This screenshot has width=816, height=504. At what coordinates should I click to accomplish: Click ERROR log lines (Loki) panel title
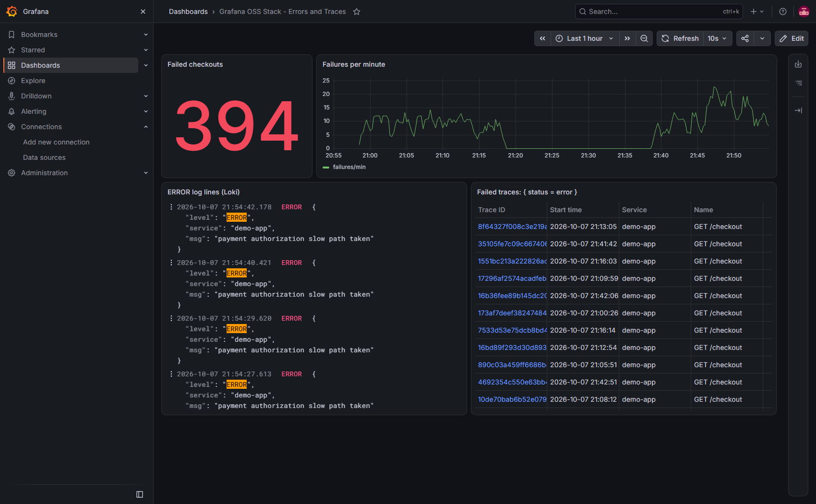[204, 192]
